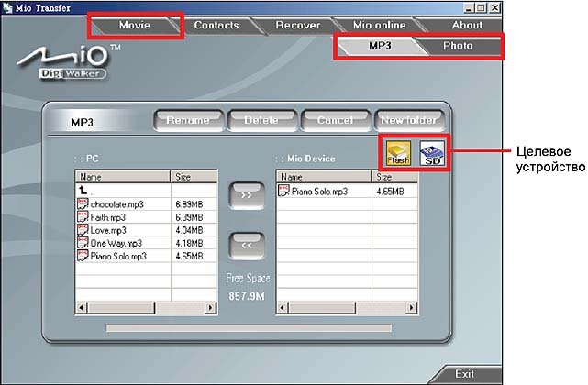Open the Mio online tab
Screen dimensions: 588x385
380,25
